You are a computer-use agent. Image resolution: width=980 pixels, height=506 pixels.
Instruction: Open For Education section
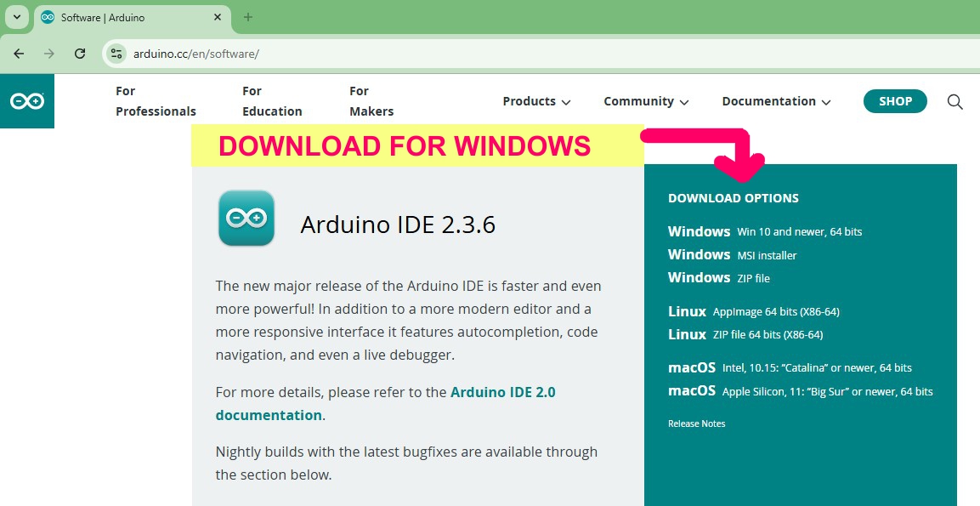pyautogui.click(x=272, y=101)
